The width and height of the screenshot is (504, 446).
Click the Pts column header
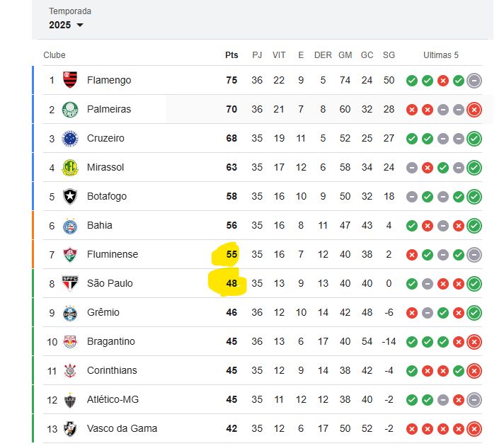point(231,55)
